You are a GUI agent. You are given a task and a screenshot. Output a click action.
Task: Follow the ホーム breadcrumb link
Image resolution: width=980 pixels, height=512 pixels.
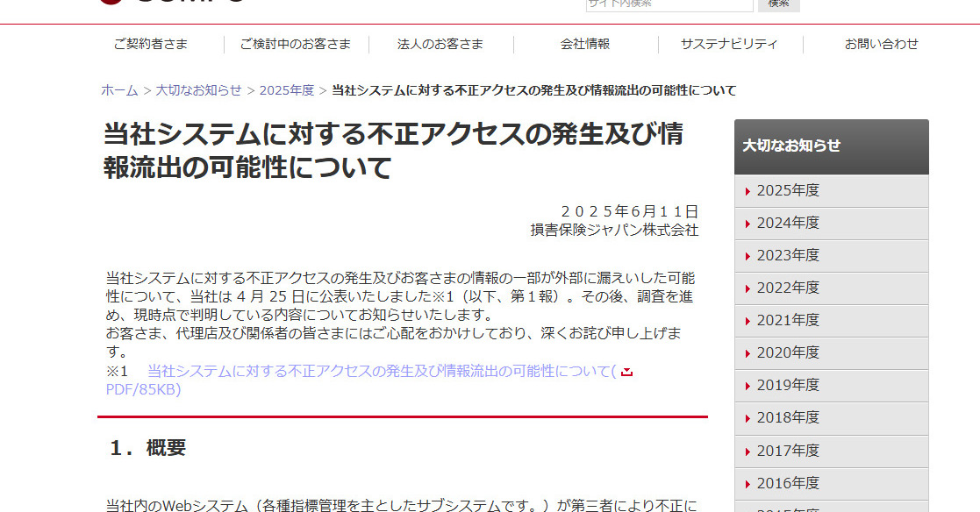119,90
